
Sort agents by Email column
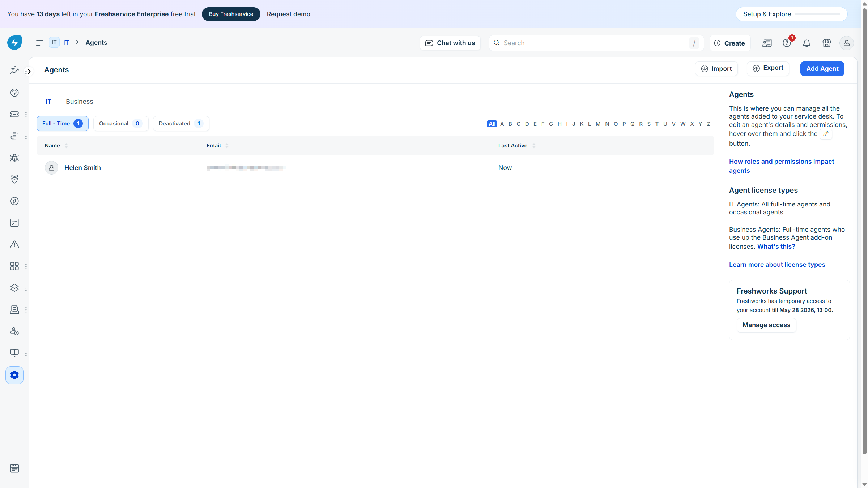click(x=217, y=146)
